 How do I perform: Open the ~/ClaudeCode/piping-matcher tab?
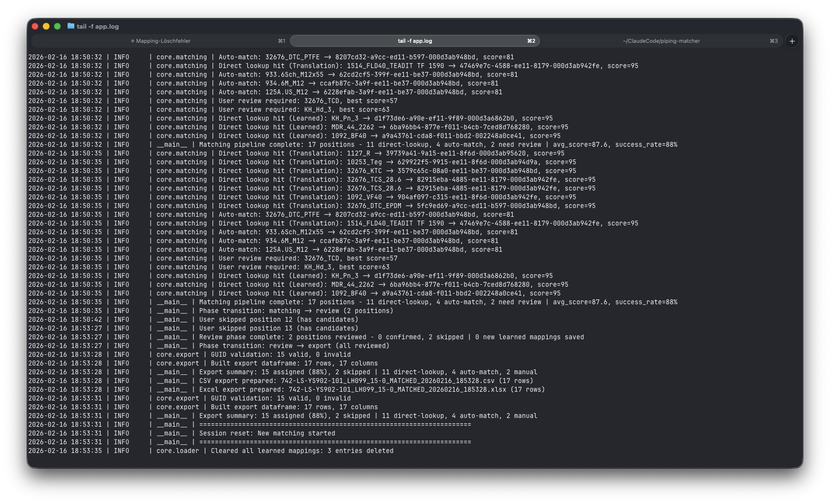[661, 41]
